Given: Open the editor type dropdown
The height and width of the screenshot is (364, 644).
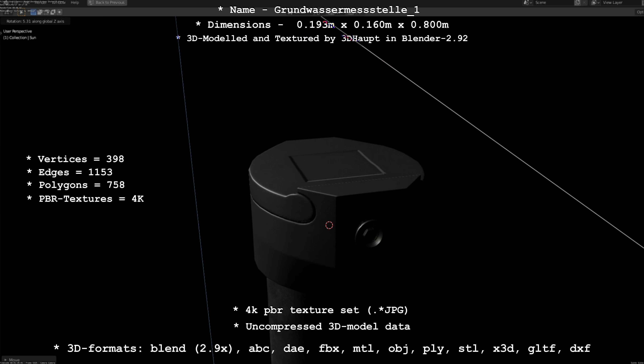Looking at the screenshot, I should (x=7, y=12).
